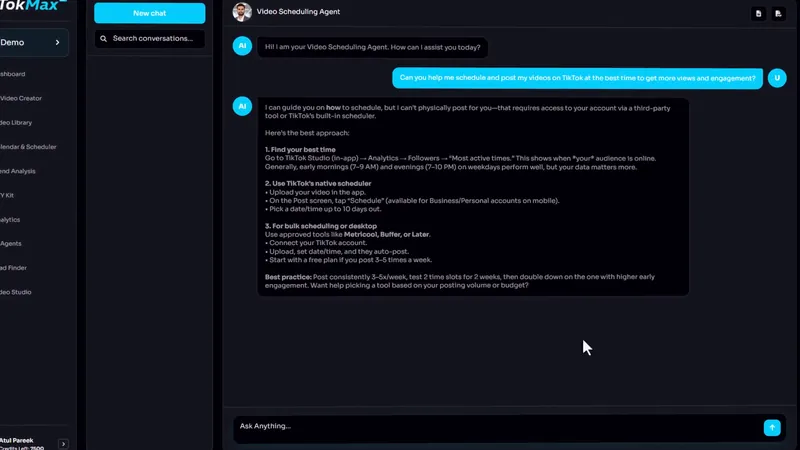Click the second export icon in chat header
Screen dimensions: 800x450
click(x=778, y=14)
